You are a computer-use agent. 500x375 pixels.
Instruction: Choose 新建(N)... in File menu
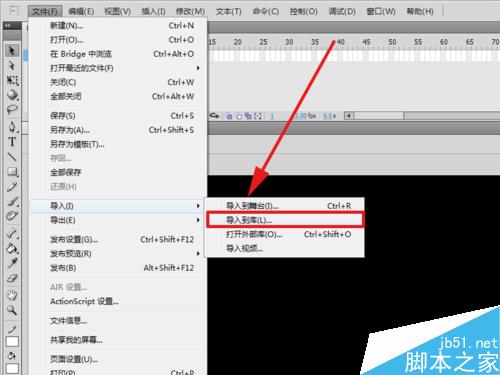(118, 25)
